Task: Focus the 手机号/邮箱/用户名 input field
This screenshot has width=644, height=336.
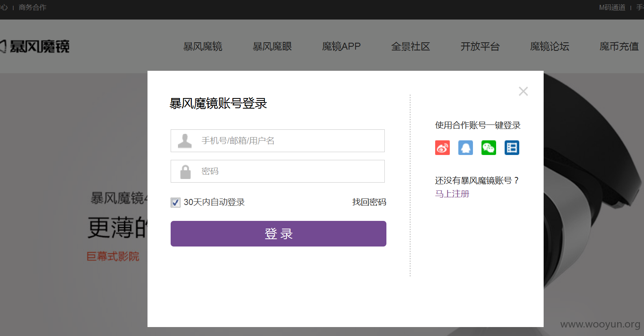Action: 278,141
